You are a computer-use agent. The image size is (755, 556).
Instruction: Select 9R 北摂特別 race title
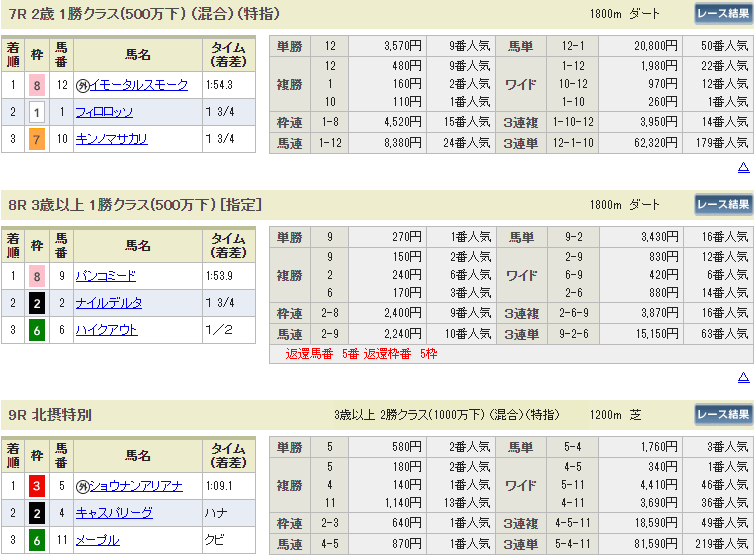pos(50,415)
